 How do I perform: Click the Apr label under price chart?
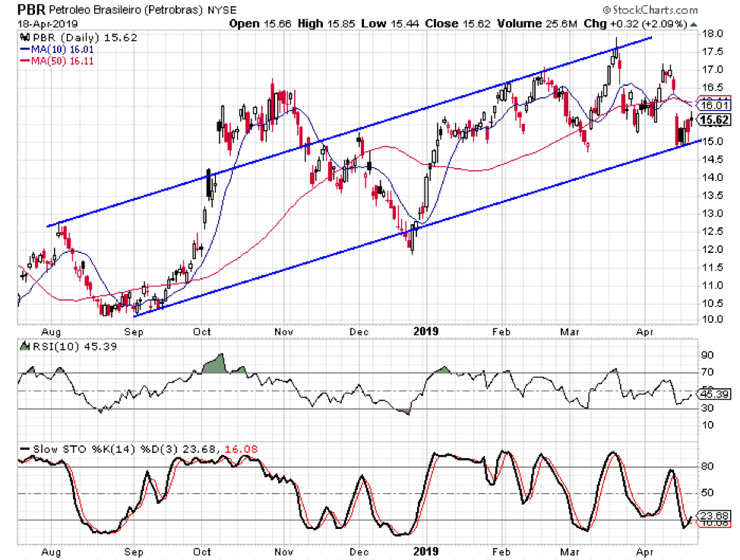click(645, 332)
